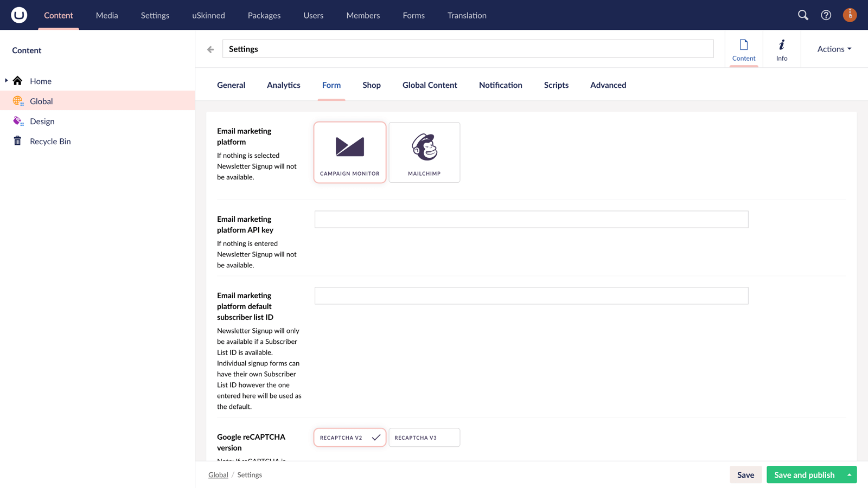
Task: Click the Save and publish button
Action: pyautogui.click(x=804, y=474)
